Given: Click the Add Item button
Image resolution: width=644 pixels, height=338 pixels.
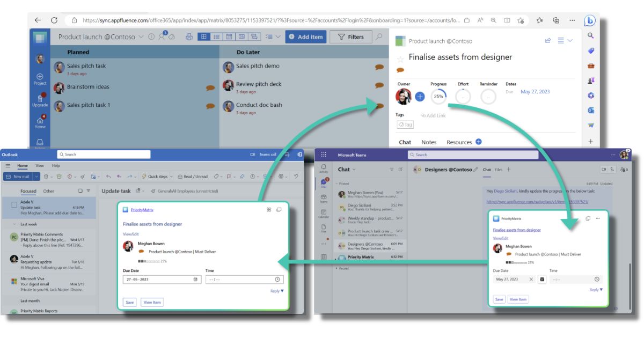Looking at the screenshot, I should (x=305, y=37).
